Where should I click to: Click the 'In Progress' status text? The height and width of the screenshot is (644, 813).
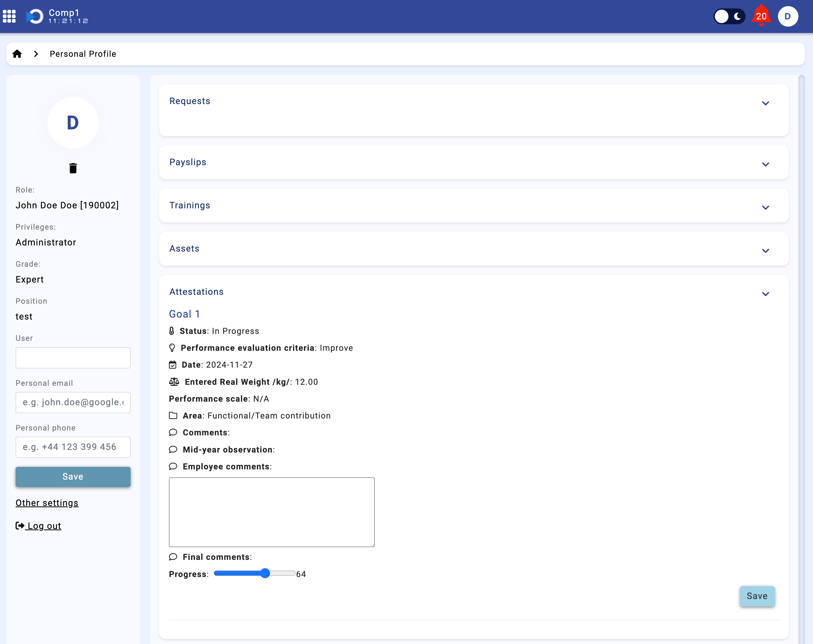pyautogui.click(x=236, y=331)
